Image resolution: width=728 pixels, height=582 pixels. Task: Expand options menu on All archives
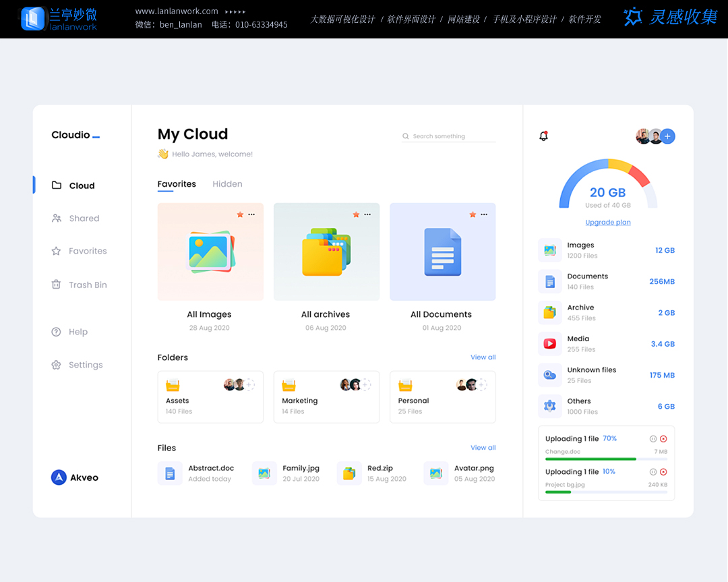(367, 214)
